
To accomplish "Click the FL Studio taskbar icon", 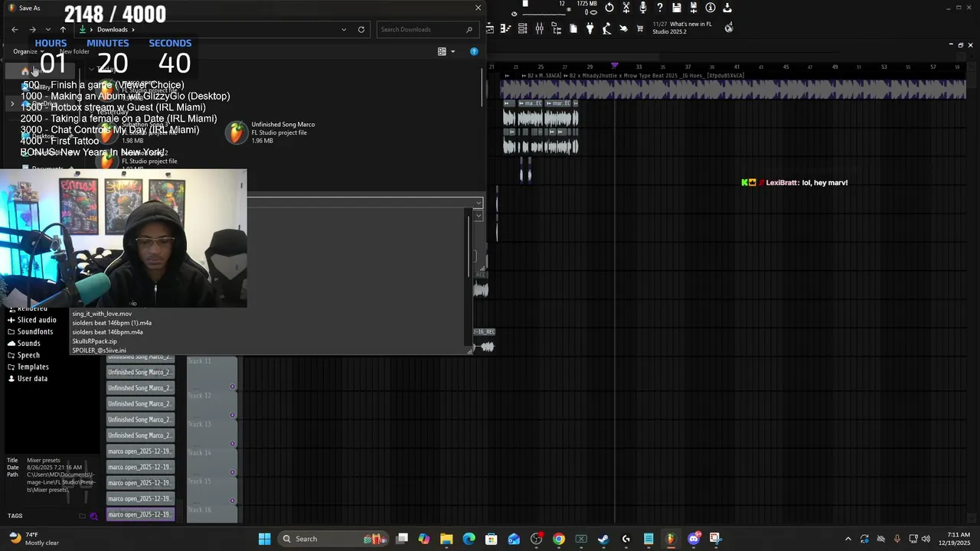I will pyautogui.click(x=671, y=539).
